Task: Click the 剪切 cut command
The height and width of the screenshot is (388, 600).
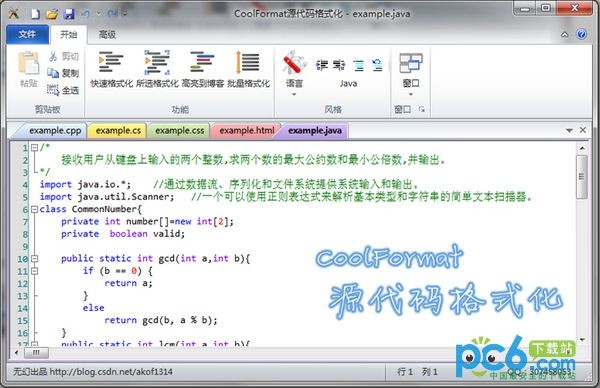Action: point(64,56)
